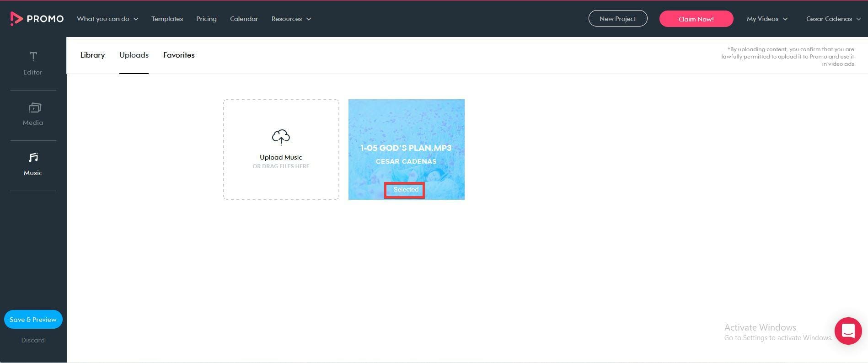Image resolution: width=868 pixels, height=363 pixels.
Task: Go to the Templates page
Action: [167, 19]
